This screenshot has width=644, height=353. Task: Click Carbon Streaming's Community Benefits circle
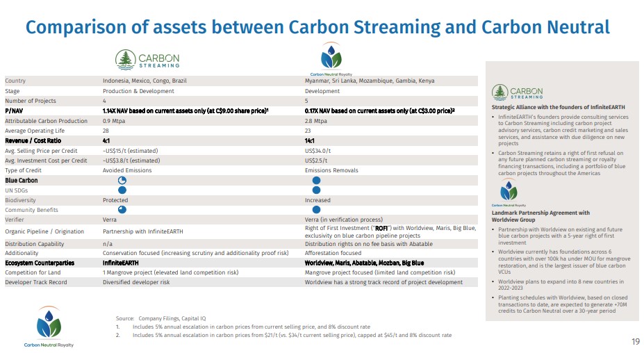click(x=122, y=210)
